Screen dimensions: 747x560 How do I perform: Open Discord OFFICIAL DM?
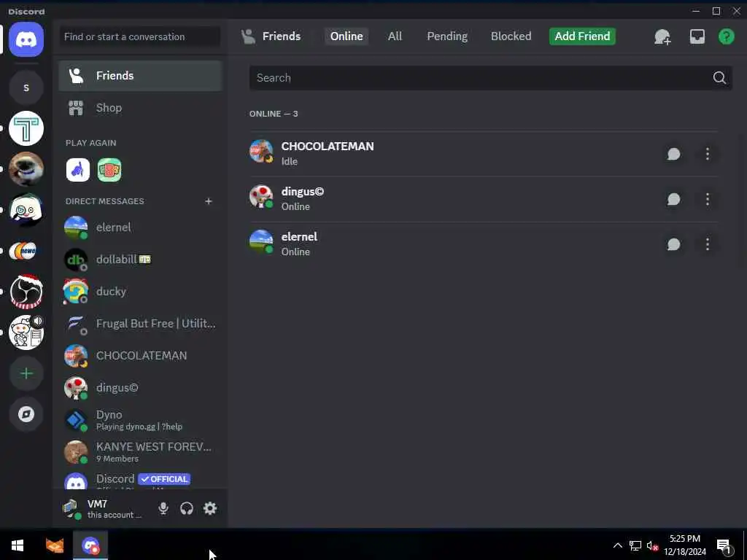pyautogui.click(x=140, y=480)
